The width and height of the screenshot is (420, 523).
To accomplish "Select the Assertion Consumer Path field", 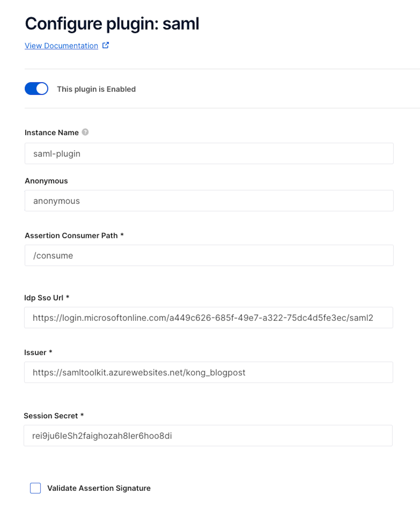I will point(209,255).
